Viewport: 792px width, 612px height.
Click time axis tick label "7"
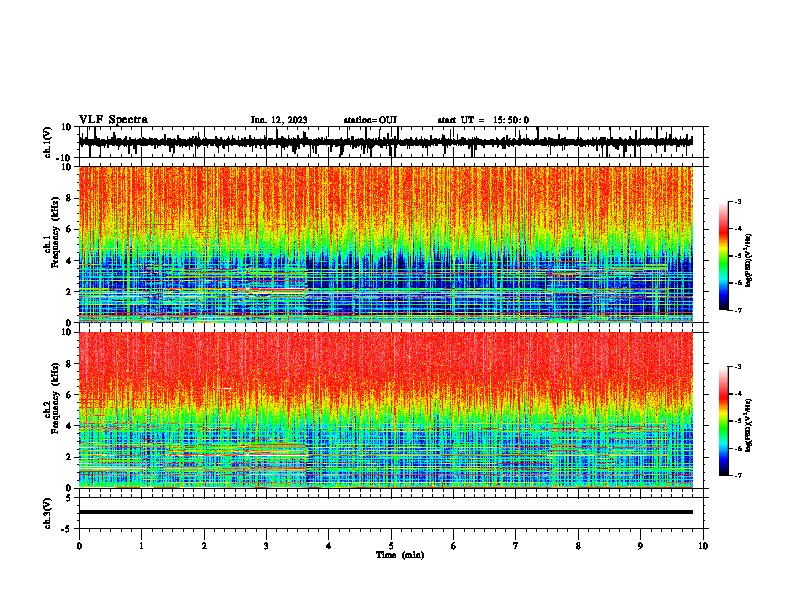click(x=516, y=545)
